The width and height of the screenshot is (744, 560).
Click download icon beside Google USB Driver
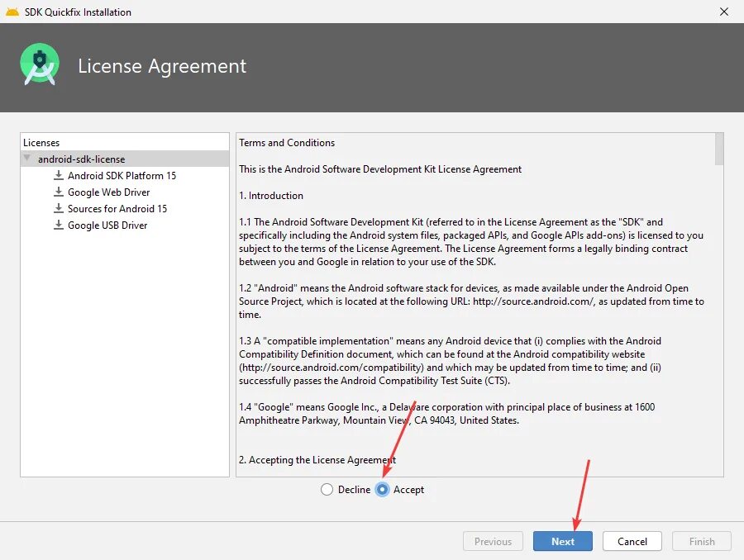[x=59, y=225]
